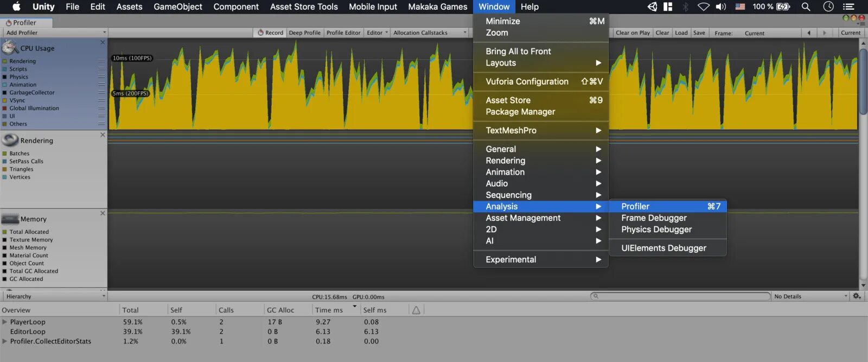Toggle the Deep Profile button
The height and width of the screenshot is (362, 868).
coord(305,33)
